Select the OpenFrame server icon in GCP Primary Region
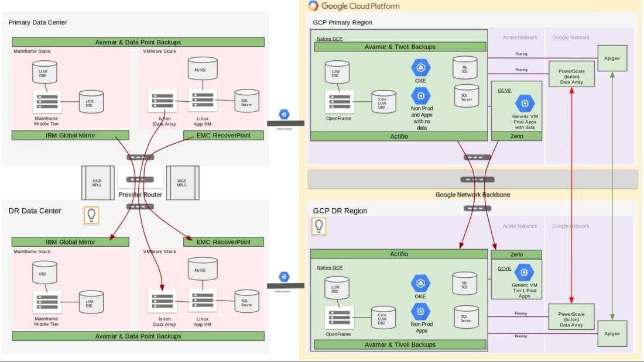The width and height of the screenshot is (644, 362). [x=340, y=102]
